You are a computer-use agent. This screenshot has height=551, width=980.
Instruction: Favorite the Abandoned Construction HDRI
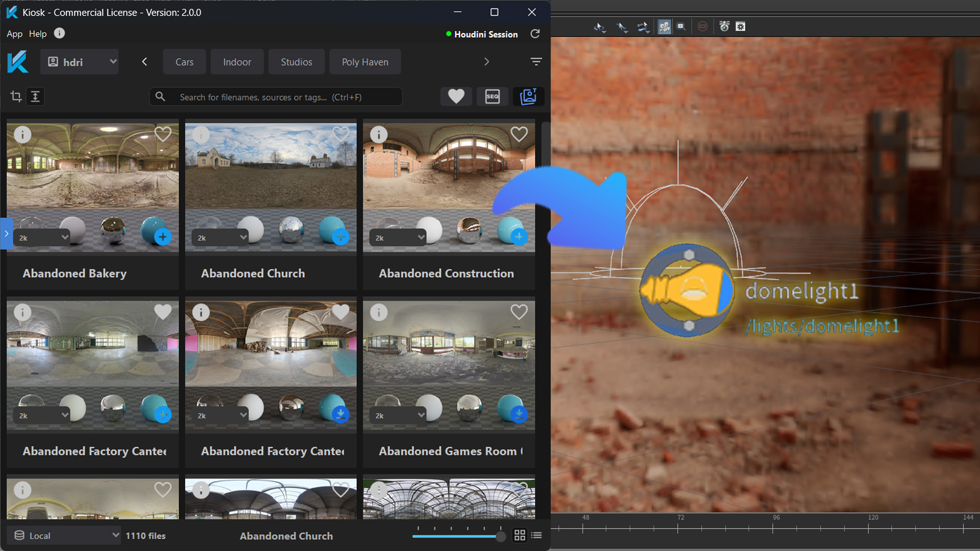coord(519,134)
